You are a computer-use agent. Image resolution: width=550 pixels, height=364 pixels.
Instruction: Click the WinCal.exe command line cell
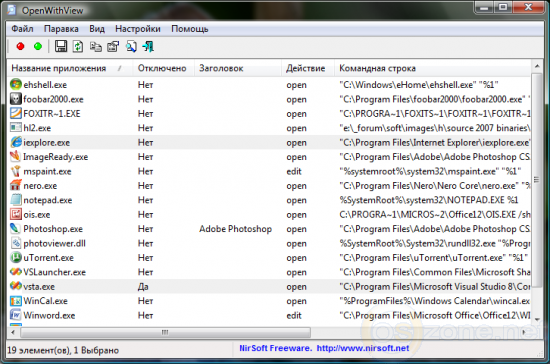pyautogui.click(x=435, y=301)
